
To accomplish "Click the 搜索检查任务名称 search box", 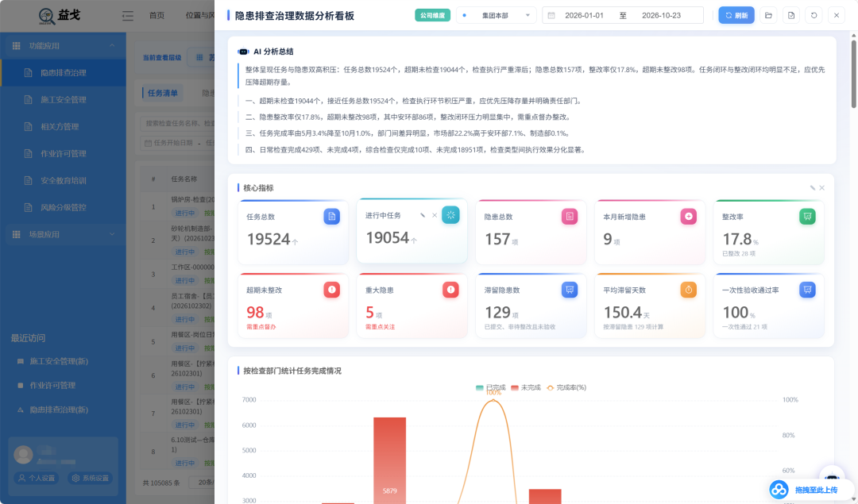I will (178, 124).
